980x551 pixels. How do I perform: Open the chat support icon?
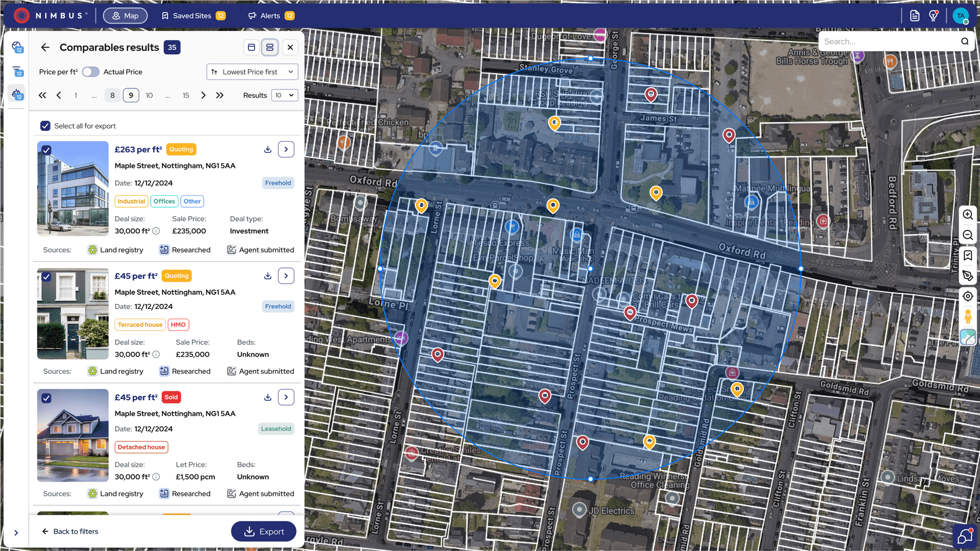pyautogui.click(x=965, y=537)
